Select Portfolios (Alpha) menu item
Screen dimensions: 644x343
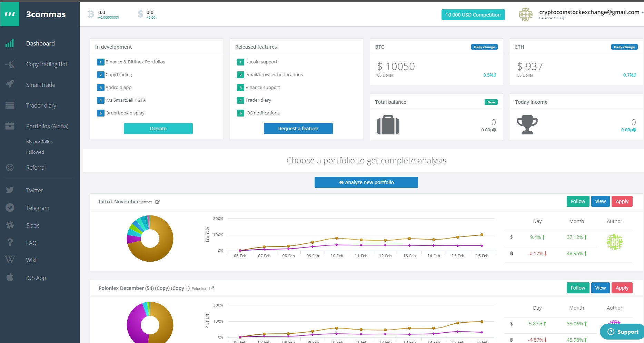pyautogui.click(x=47, y=126)
